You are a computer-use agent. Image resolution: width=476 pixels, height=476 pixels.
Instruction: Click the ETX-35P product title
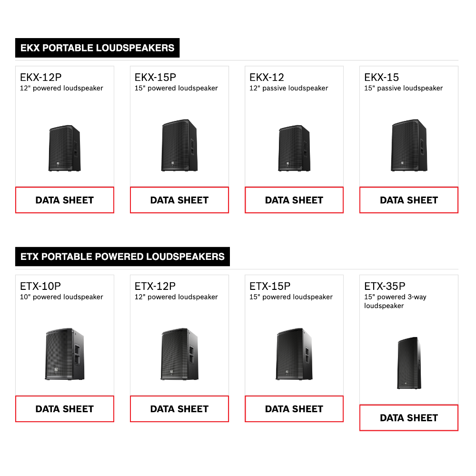[x=385, y=286]
